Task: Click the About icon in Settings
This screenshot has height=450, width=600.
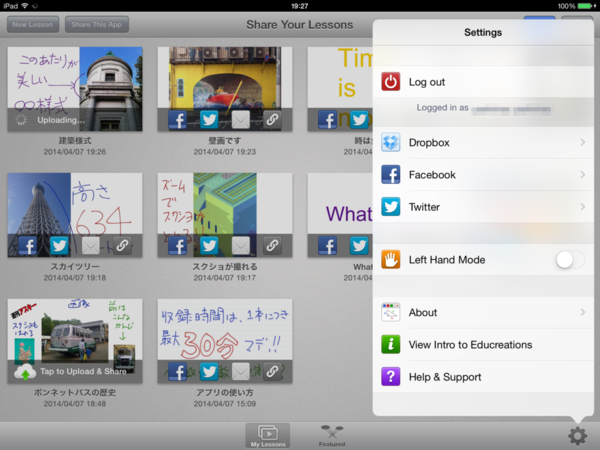Action: [390, 312]
